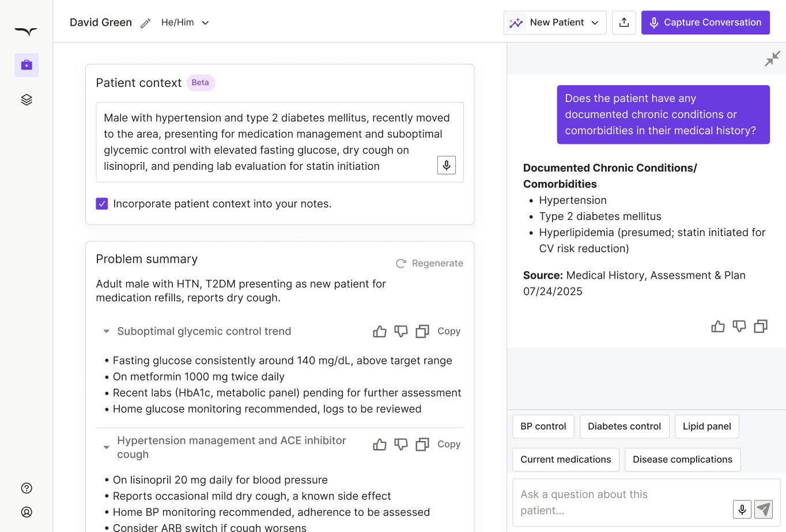The height and width of the screenshot is (532, 786).
Task: Select the BP control quick prompt
Action: click(x=543, y=426)
